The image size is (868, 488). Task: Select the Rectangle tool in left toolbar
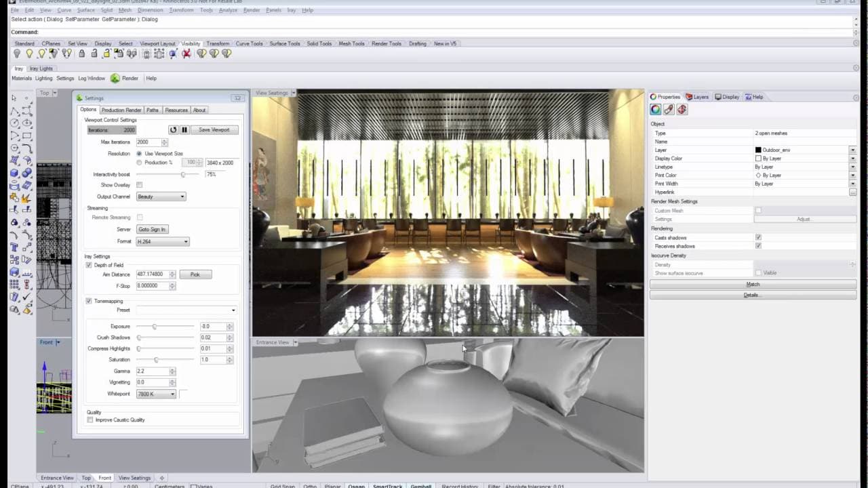pos(27,136)
